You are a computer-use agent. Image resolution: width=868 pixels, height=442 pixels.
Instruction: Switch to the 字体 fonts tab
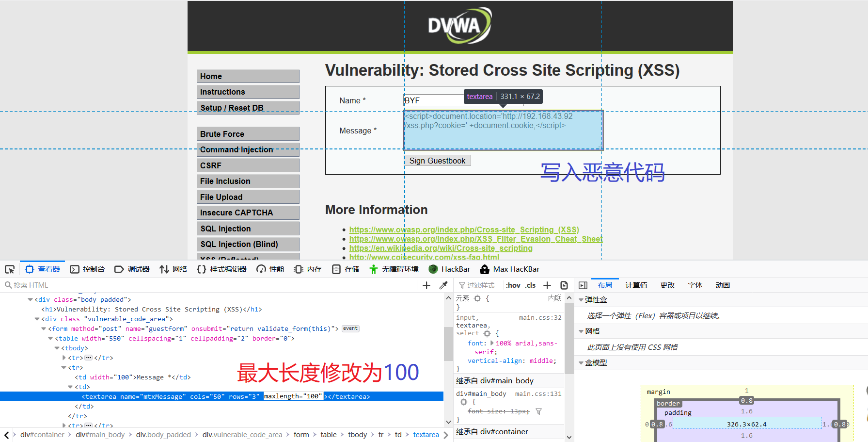pos(695,285)
